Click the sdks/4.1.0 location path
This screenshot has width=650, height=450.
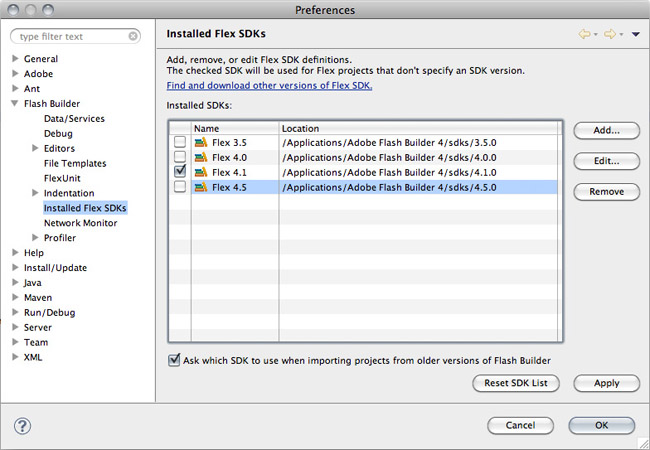(389, 172)
